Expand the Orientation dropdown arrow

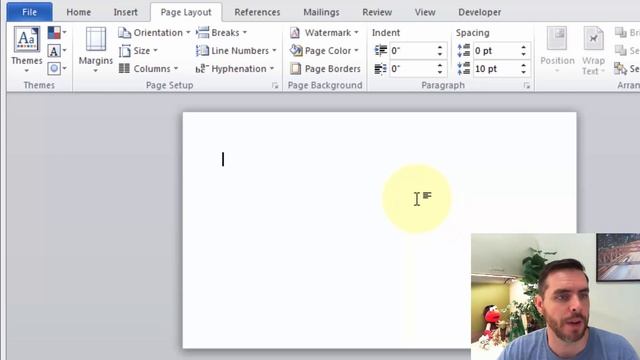188,33
